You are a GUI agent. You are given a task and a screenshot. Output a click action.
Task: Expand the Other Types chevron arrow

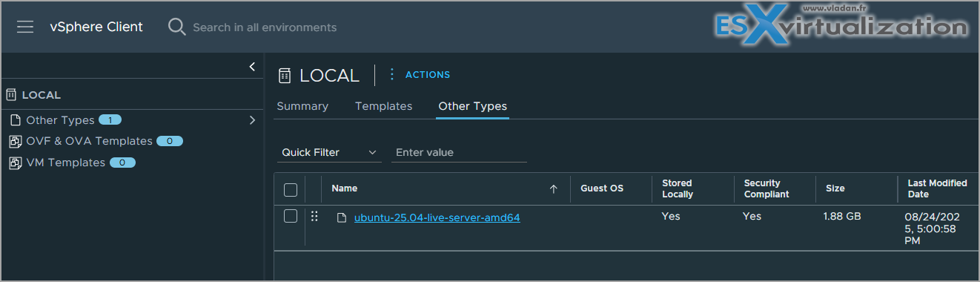coord(252,120)
